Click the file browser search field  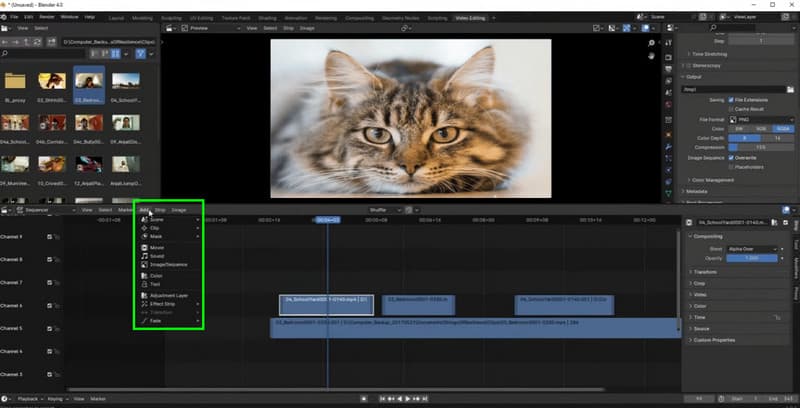tap(43, 54)
